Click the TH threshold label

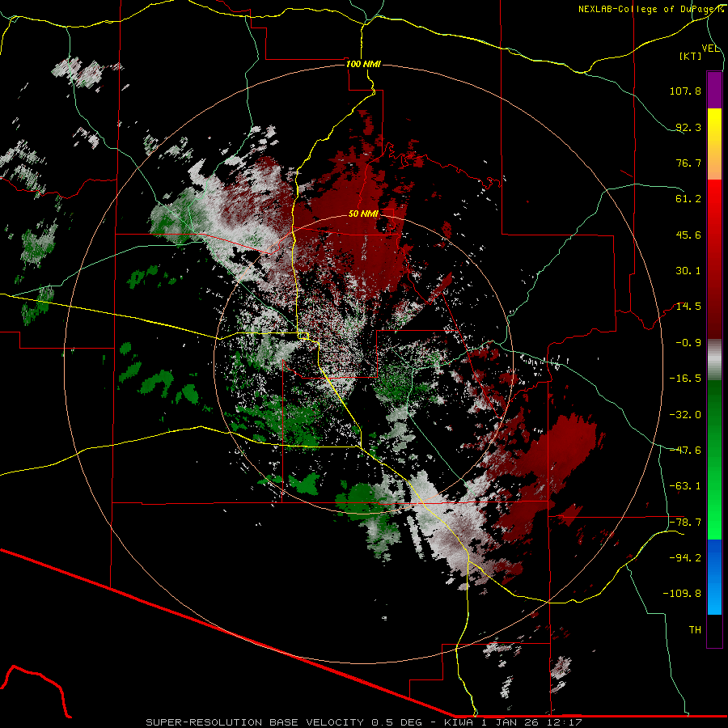[x=695, y=630]
